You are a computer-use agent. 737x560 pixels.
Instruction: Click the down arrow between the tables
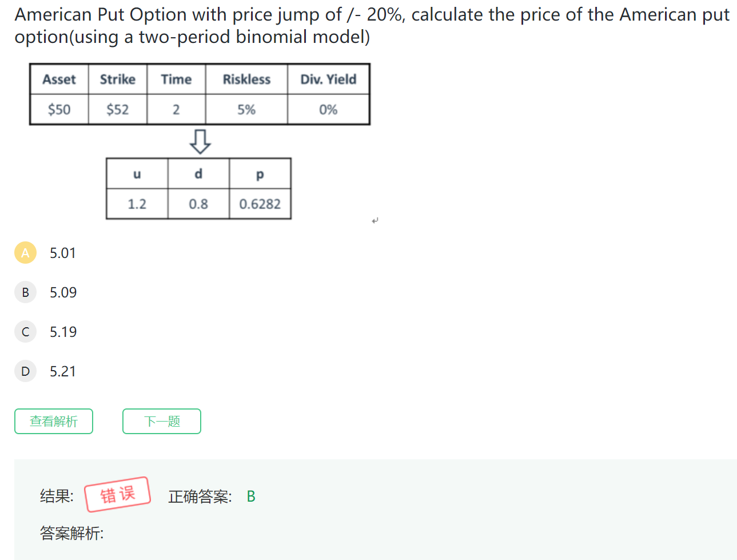point(200,141)
